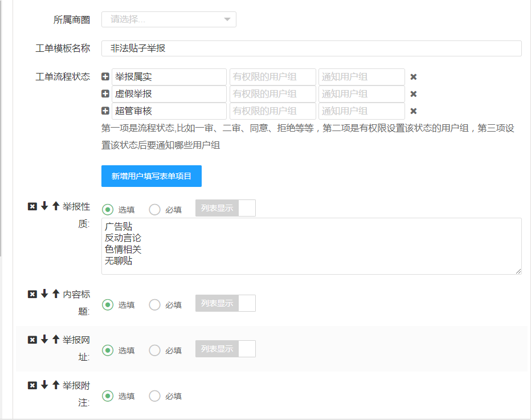The width and height of the screenshot is (531, 420).
Task: Select 选填 option for 内容标题
Action: coord(108,305)
